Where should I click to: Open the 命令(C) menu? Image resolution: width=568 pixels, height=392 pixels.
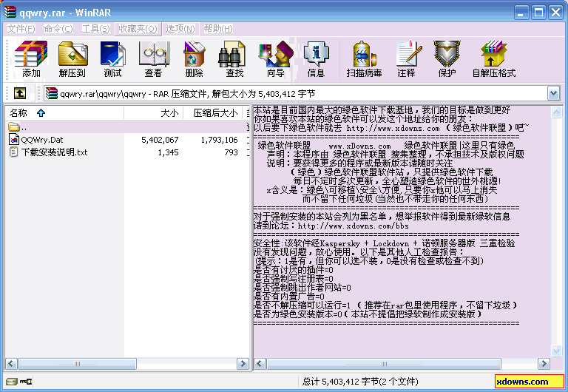pos(58,29)
